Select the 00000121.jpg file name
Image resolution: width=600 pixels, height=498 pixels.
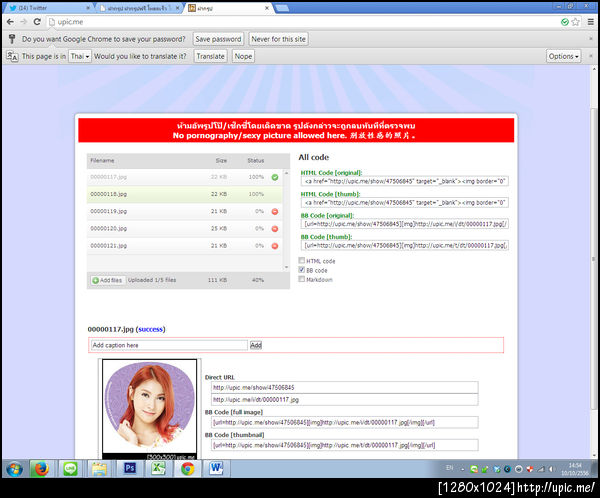click(x=108, y=246)
